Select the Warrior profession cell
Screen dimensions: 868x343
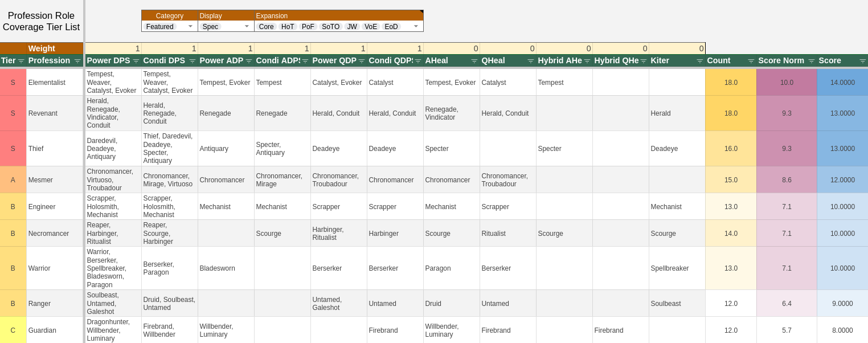tap(55, 268)
